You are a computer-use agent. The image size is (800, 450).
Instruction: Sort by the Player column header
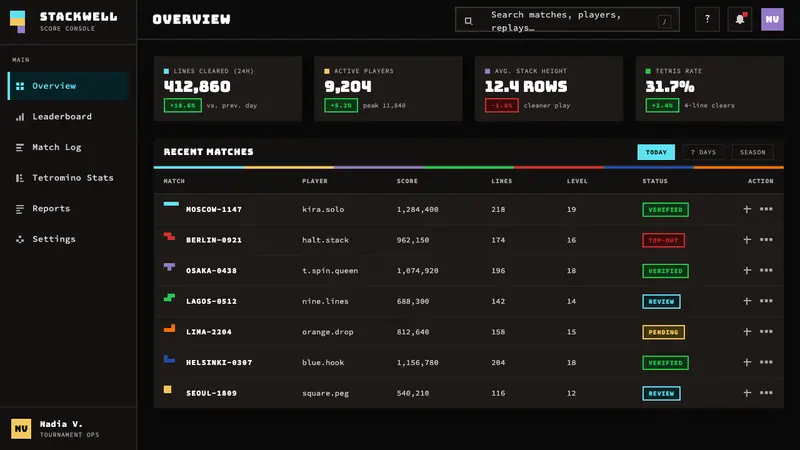(315, 181)
